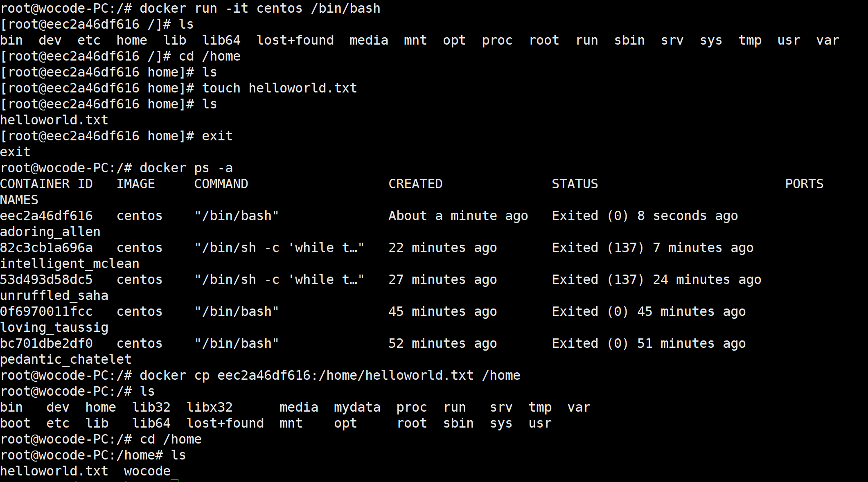Click the CREATED column header
Screen dimensions: 868x482
[x=415, y=184]
